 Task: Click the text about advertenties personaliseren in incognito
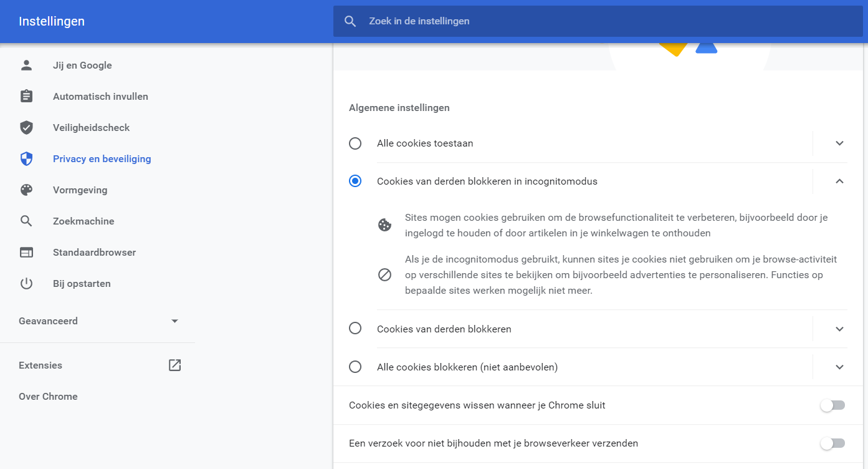(x=621, y=274)
